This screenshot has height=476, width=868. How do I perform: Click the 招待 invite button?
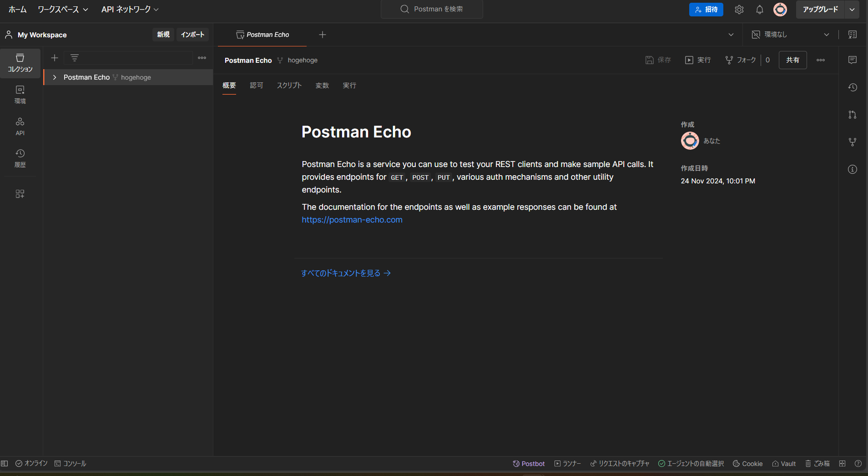click(706, 10)
